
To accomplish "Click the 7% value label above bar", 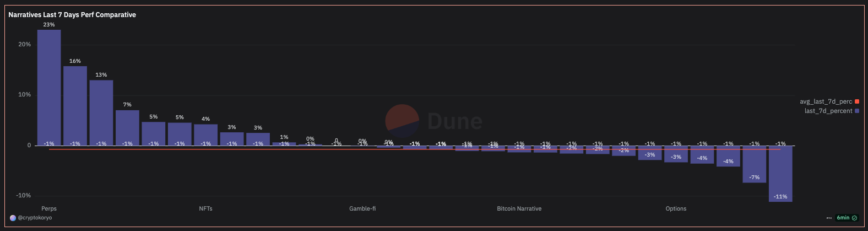I will (x=127, y=105).
